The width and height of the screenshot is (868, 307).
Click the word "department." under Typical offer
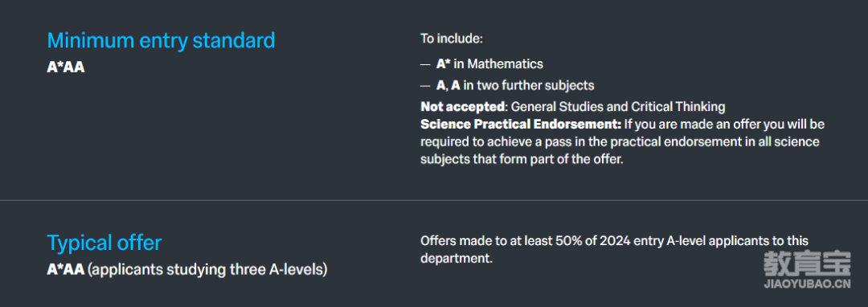457,259
